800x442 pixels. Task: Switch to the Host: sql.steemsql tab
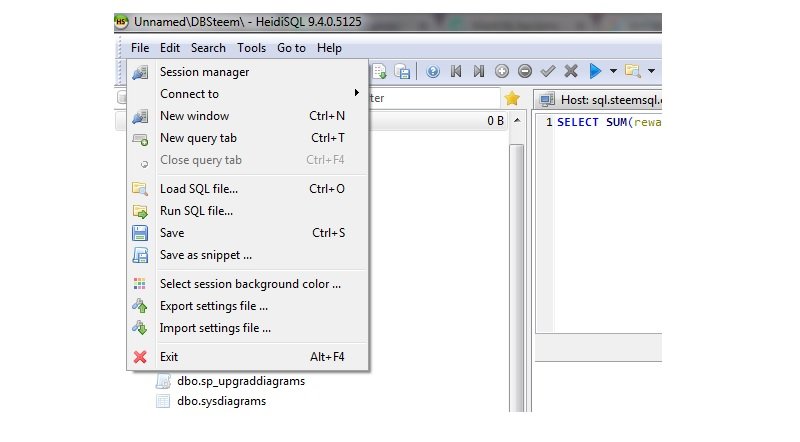[599, 100]
